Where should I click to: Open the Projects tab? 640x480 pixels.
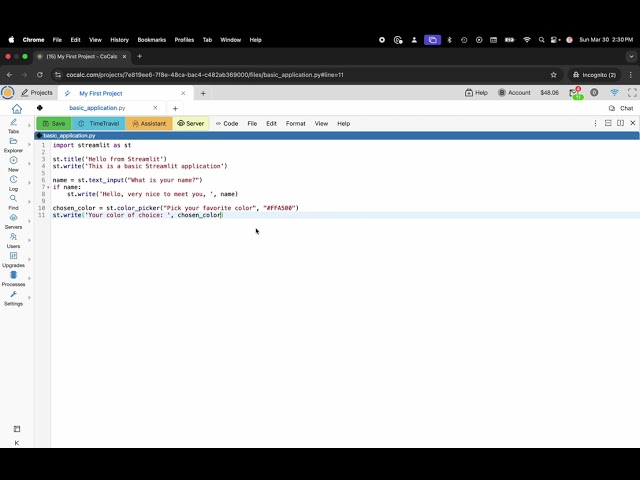click(x=37, y=93)
